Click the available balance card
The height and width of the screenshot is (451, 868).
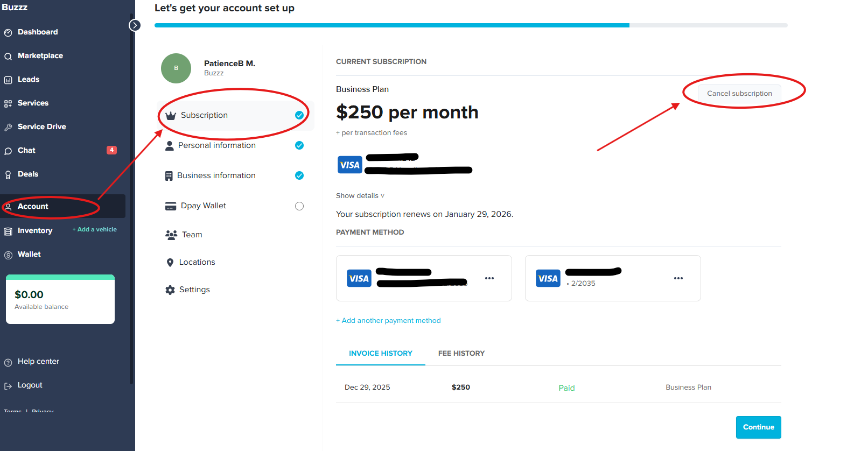(x=60, y=299)
